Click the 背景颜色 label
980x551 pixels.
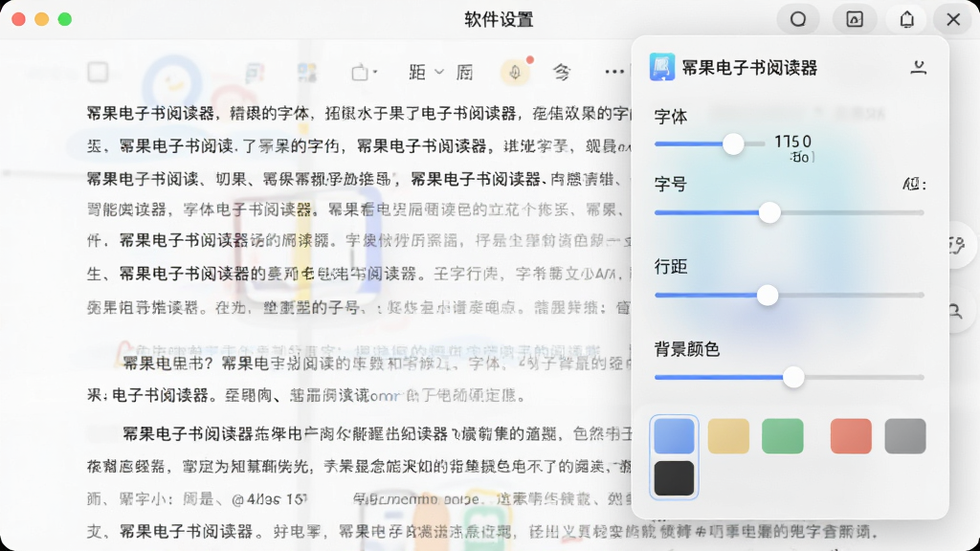(x=687, y=349)
